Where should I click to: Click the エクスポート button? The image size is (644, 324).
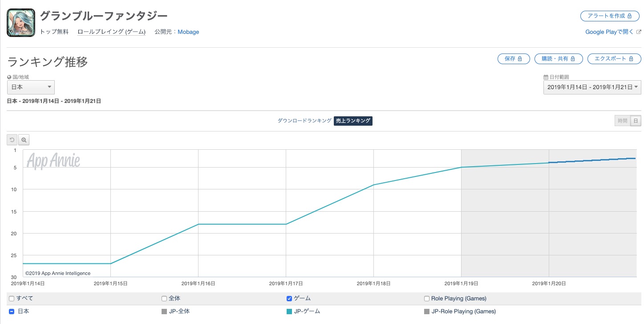(x=614, y=59)
